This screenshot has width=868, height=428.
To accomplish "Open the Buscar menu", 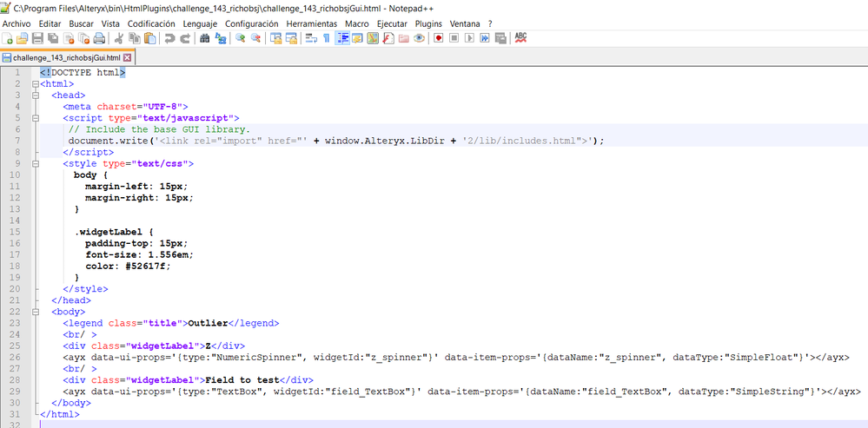I will (x=82, y=23).
